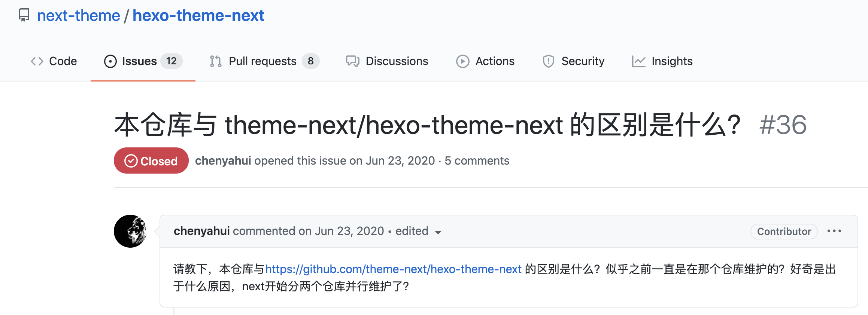
Task: Click the Actions play-circle icon
Action: coord(462,61)
